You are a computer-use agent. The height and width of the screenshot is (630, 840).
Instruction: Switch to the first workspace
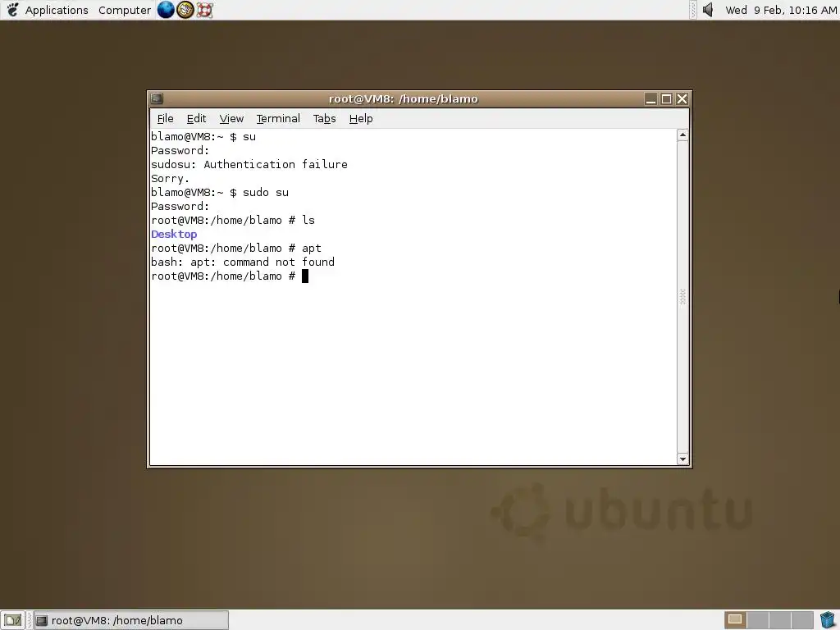coord(735,620)
